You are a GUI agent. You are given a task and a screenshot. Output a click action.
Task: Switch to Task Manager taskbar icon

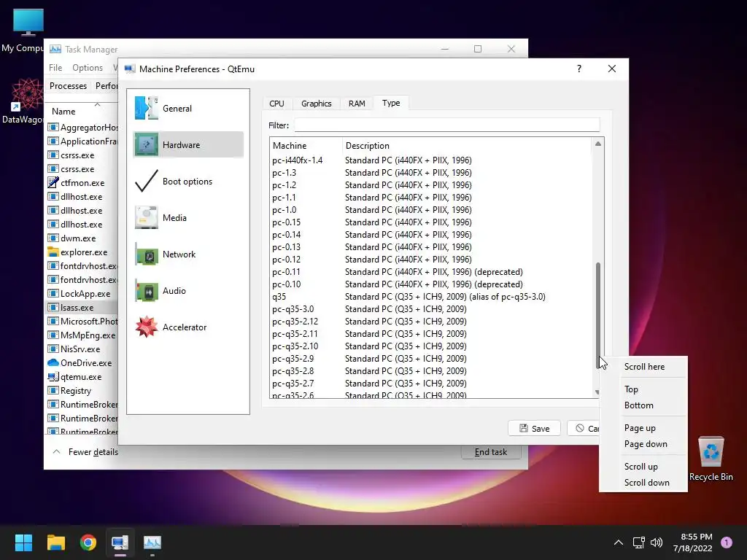coord(152,542)
